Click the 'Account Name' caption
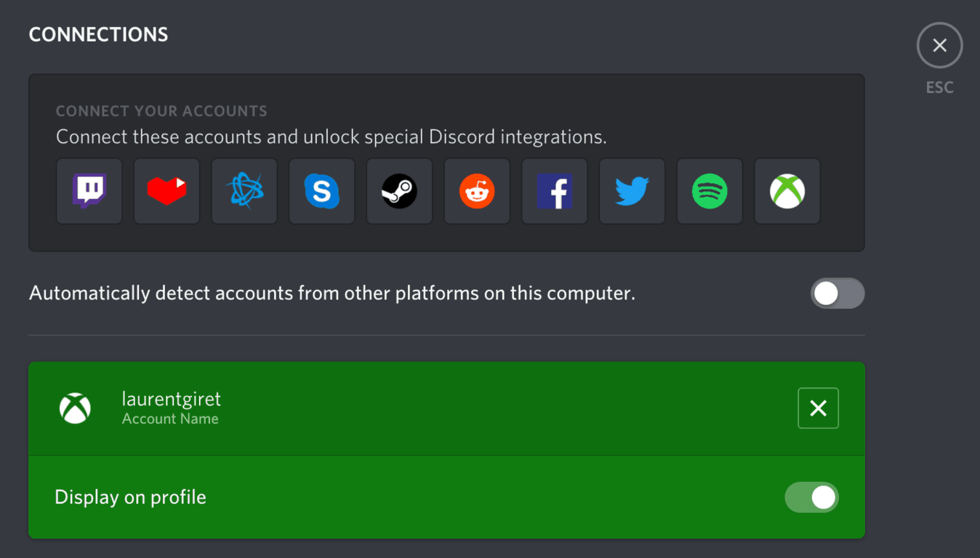 click(x=170, y=419)
